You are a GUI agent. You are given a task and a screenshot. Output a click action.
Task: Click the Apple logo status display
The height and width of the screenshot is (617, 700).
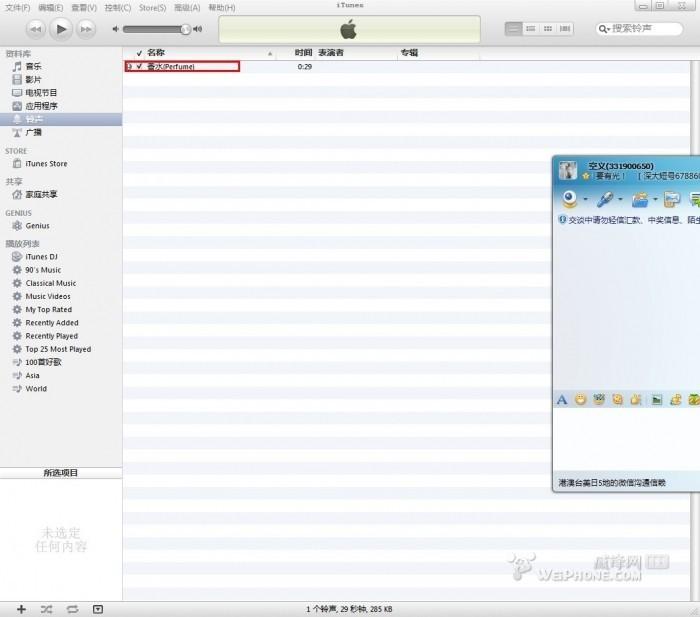349,29
